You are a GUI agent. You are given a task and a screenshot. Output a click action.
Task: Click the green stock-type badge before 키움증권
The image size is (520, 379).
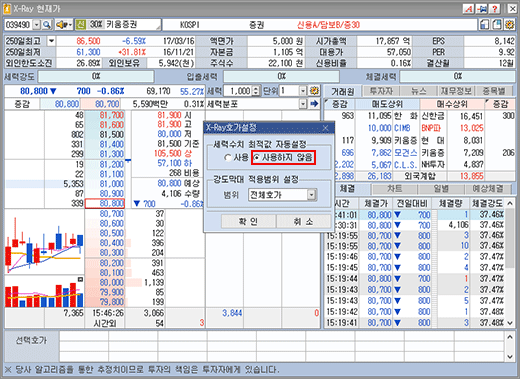point(80,24)
